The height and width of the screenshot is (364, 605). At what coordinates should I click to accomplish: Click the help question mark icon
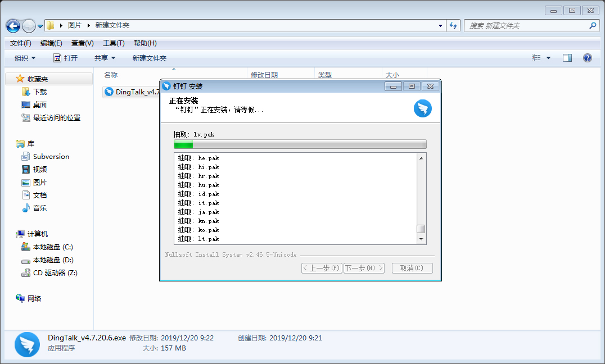point(587,57)
